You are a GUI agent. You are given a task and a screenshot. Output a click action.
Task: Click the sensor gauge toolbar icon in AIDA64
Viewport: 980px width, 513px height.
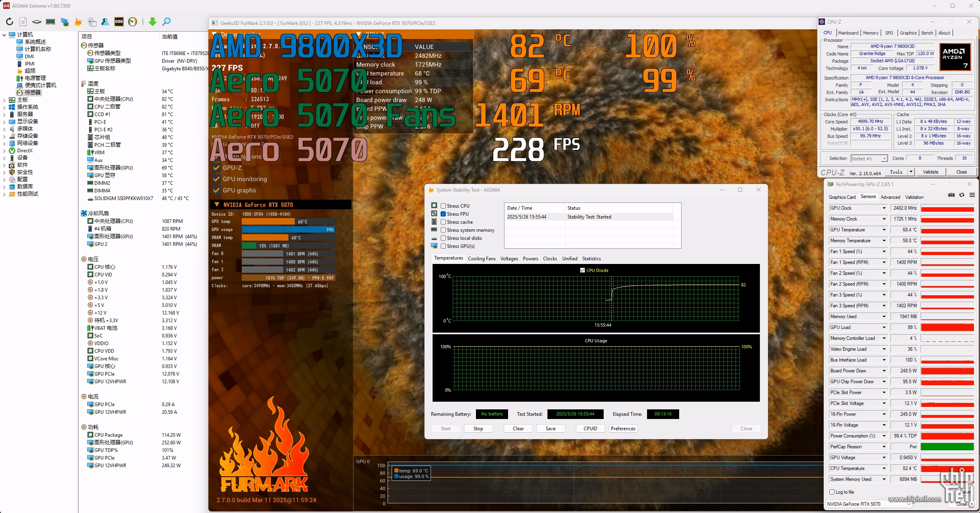(x=133, y=22)
